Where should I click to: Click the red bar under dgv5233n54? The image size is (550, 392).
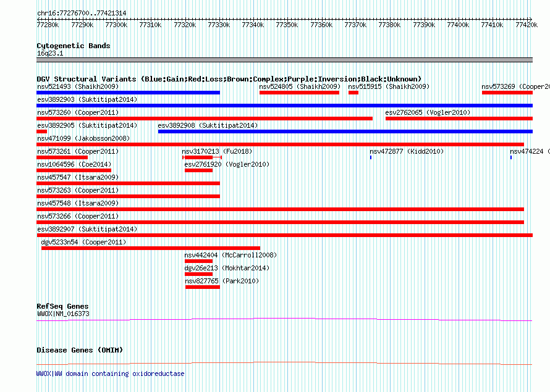[151, 248]
